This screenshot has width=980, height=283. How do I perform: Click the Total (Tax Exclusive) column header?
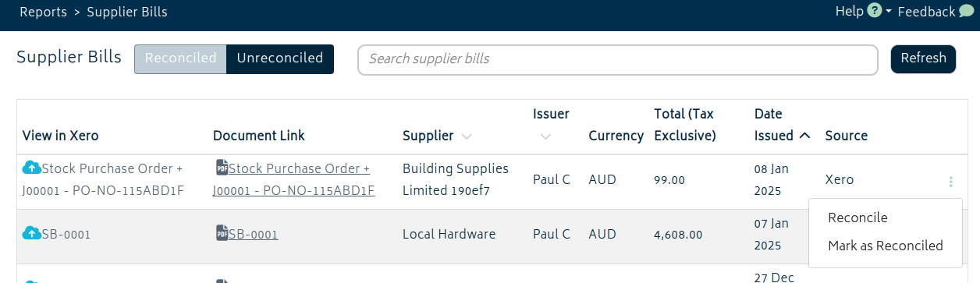point(685,125)
